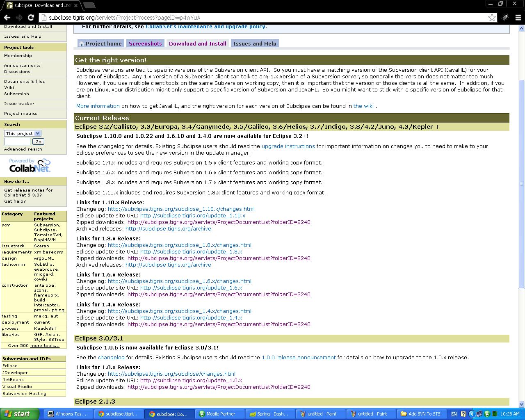Viewport: 525px width, 420px height.
Task: Go back to the previous page
Action: (x=7, y=18)
